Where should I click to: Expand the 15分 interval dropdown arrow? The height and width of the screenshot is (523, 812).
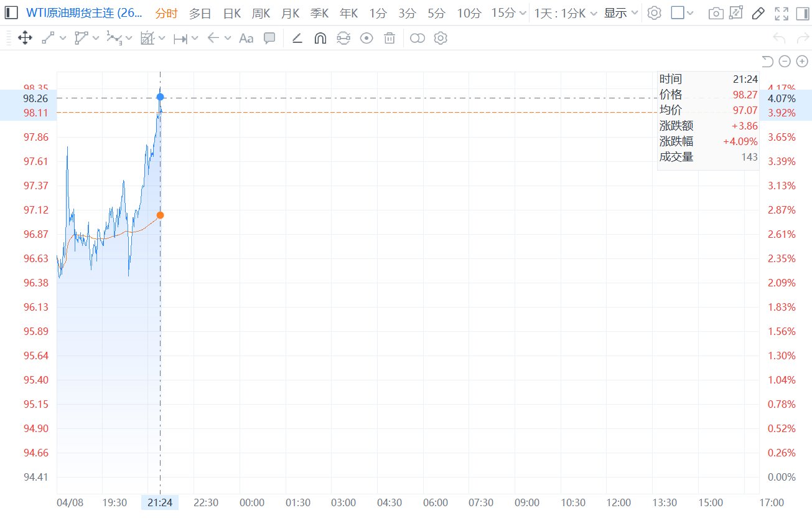click(x=523, y=13)
